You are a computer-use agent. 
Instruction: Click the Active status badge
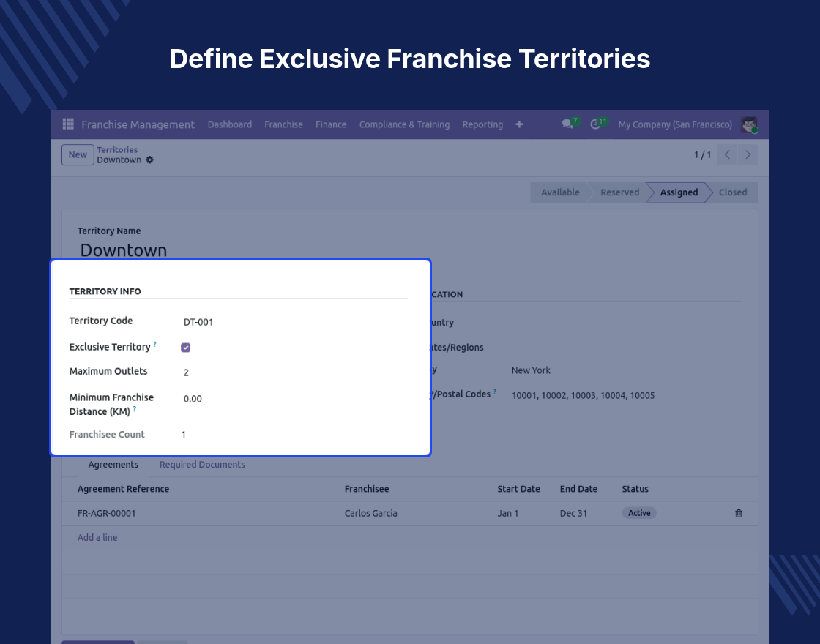pos(639,513)
